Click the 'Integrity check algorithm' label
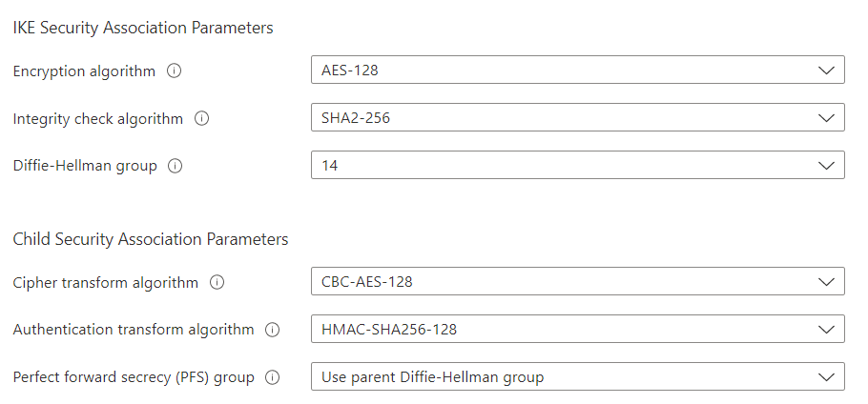 point(97,119)
